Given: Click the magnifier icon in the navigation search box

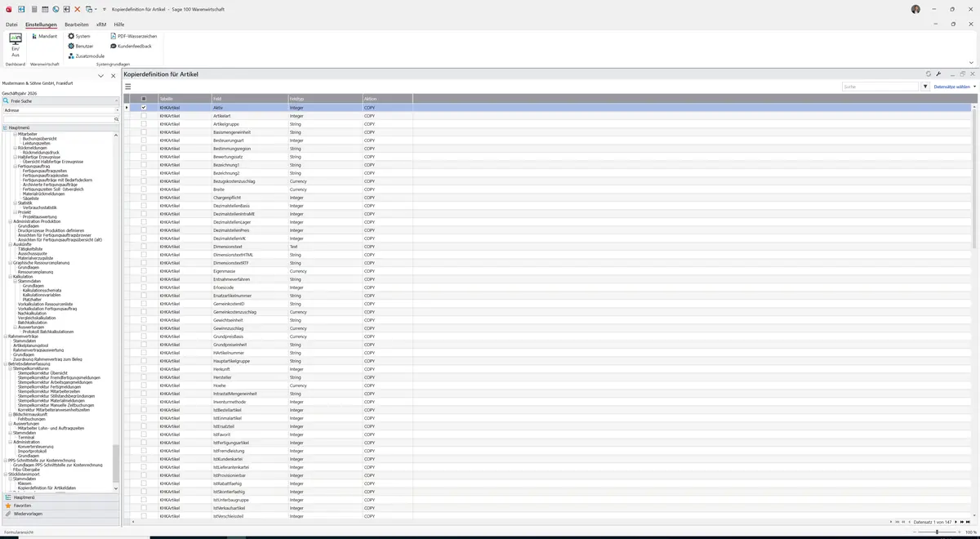Looking at the screenshot, I should (x=116, y=119).
